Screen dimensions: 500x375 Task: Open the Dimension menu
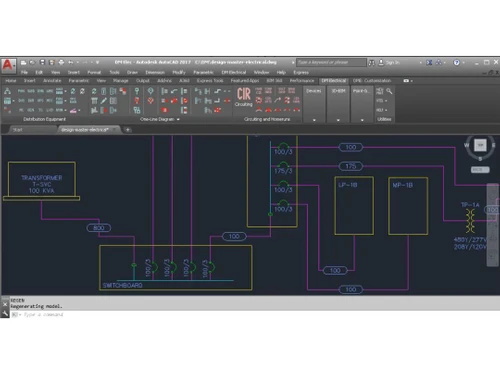[155, 72]
